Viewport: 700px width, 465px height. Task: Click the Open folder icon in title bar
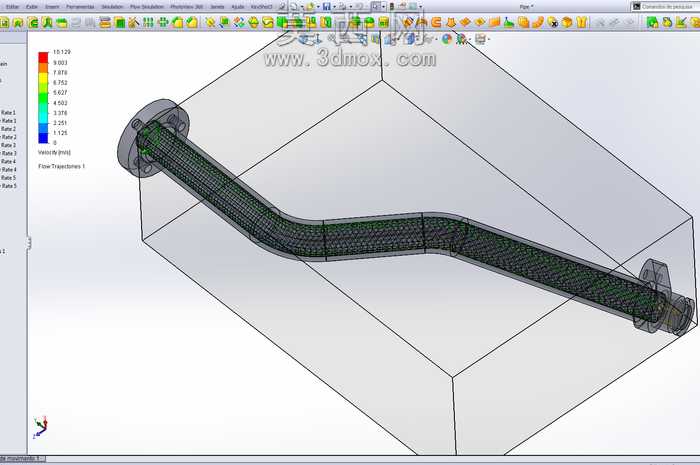(x=310, y=7)
